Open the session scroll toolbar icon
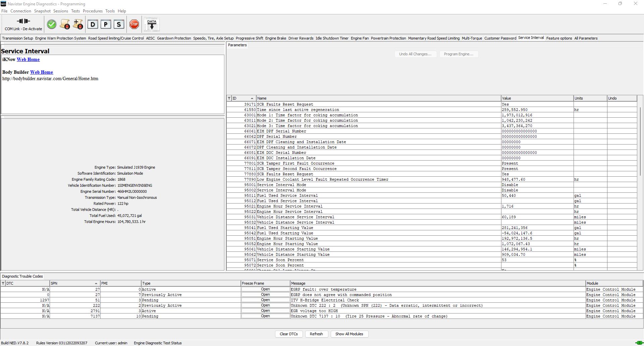This screenshot has height=346, width=644. [x=65, y=24]
